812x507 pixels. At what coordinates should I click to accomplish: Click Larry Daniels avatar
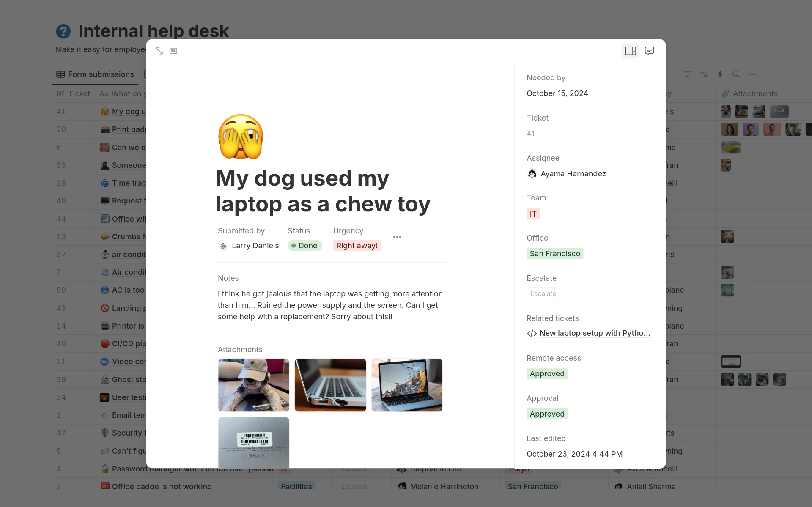click(x=223, y=246)
